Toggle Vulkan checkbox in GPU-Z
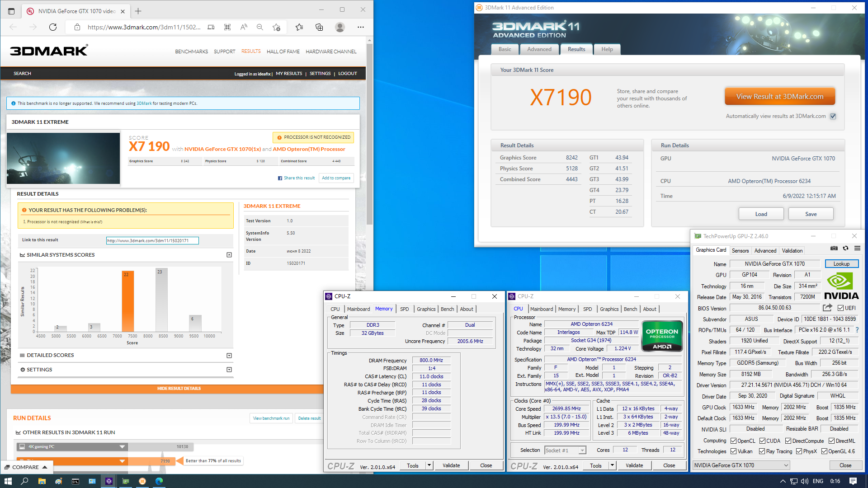The width and height of the screenshot is (868, 488). click(733, 451)
